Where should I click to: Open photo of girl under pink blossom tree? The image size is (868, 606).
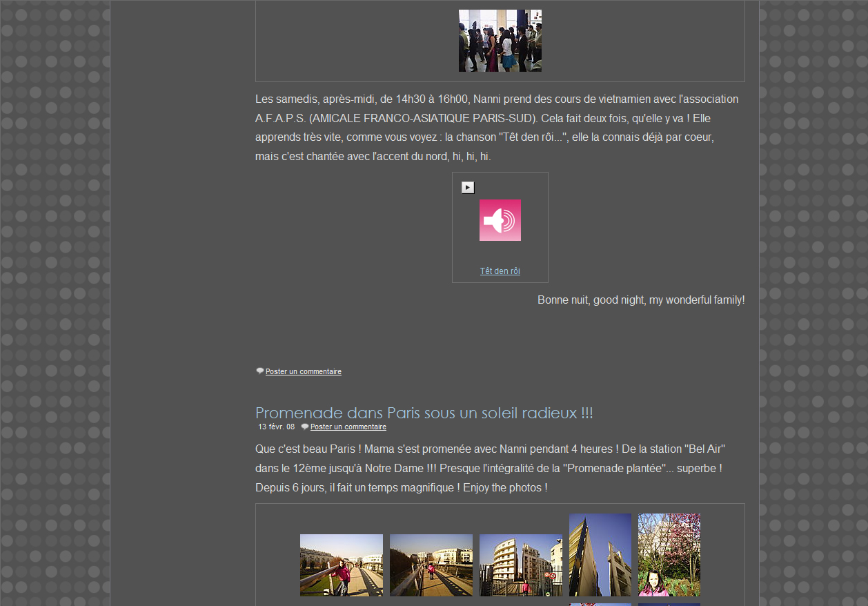(x=669, y=554)
